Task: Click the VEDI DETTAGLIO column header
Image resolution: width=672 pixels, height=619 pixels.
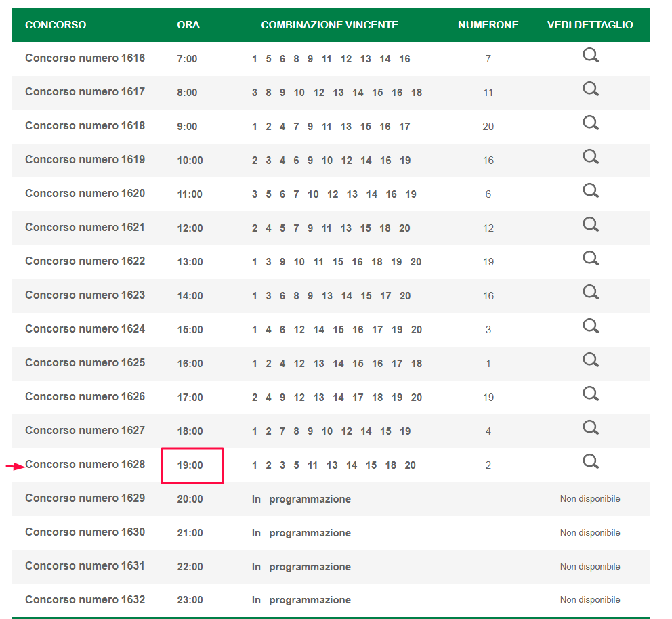Action: 590,25
